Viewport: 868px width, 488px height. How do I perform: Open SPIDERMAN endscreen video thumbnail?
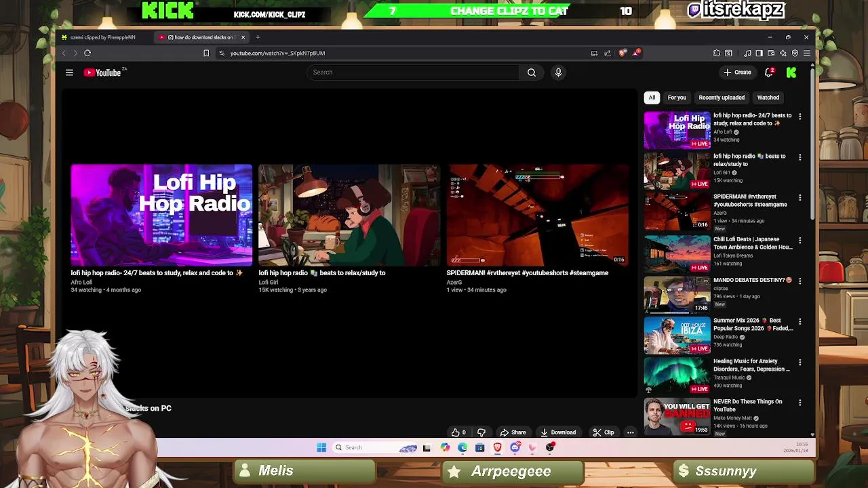coord(537,216)
